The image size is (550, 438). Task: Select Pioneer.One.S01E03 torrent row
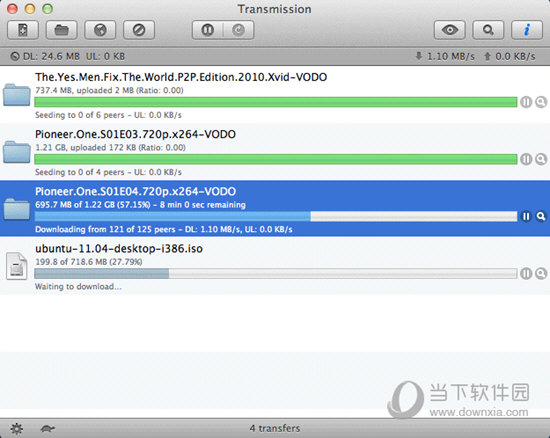coord(275,152)
